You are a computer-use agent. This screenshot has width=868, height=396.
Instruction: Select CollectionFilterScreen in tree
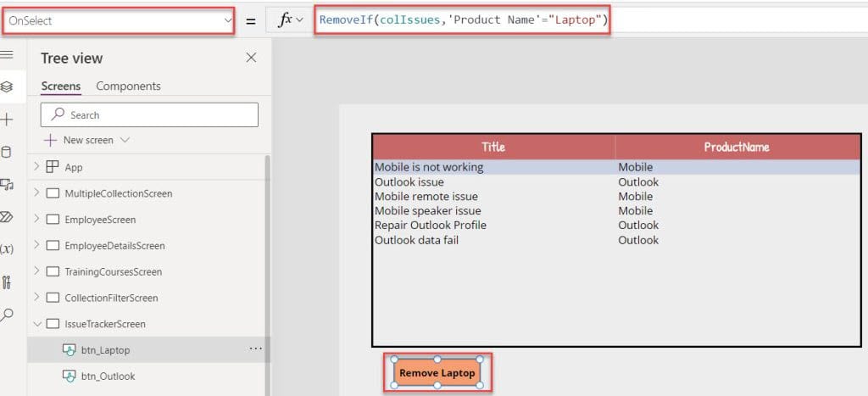[x=111, y=298]
